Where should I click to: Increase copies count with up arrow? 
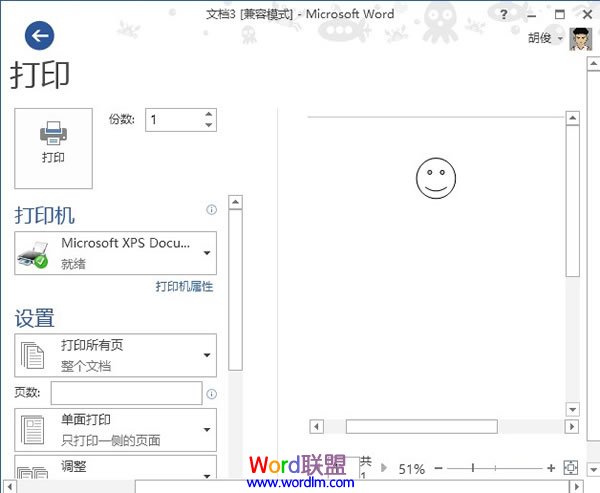[x=208, y=115]
